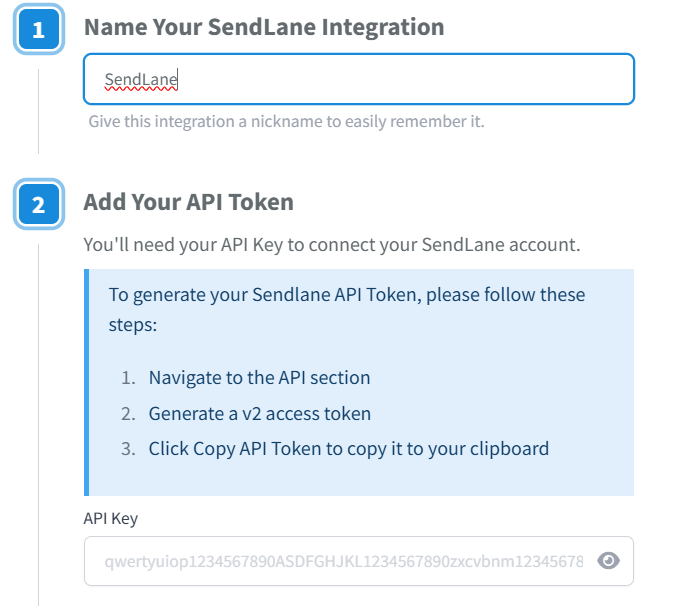
Task: Click the 'You'll need your API Key' description
Action: point(331,244)
